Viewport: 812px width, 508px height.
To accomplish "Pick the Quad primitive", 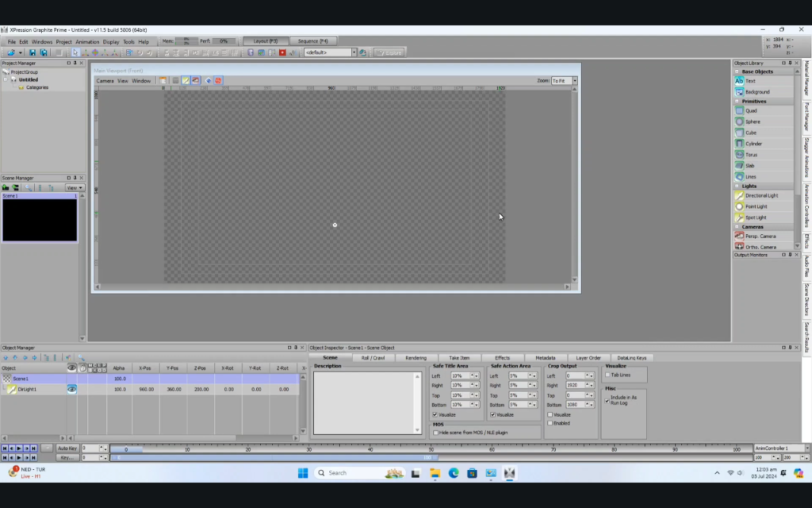I will click(764, 111).
